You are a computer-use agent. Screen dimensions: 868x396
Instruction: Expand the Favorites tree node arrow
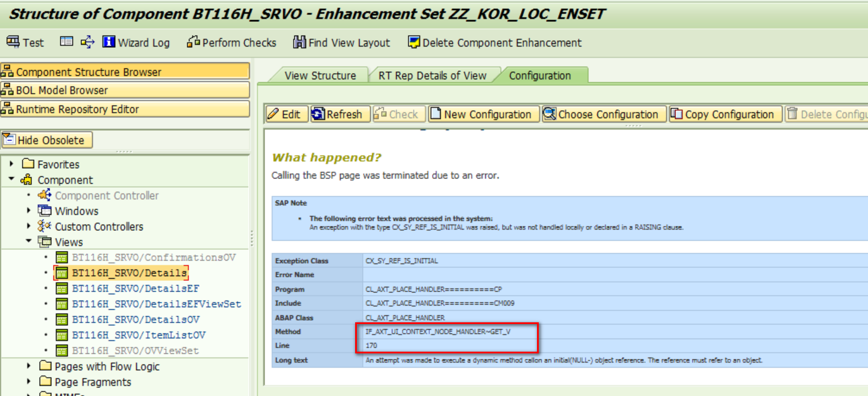[x=12, y=164]
